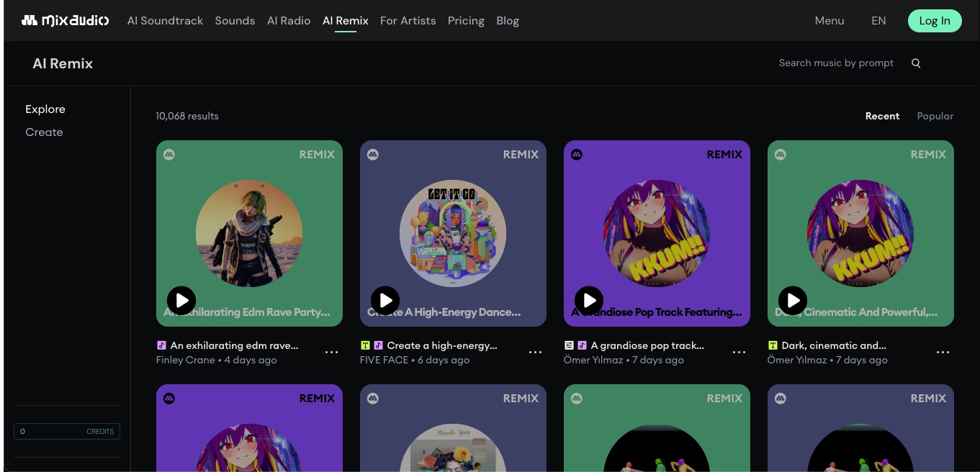Open the Pricing page

pyautogui.click(x=466, y=21)
